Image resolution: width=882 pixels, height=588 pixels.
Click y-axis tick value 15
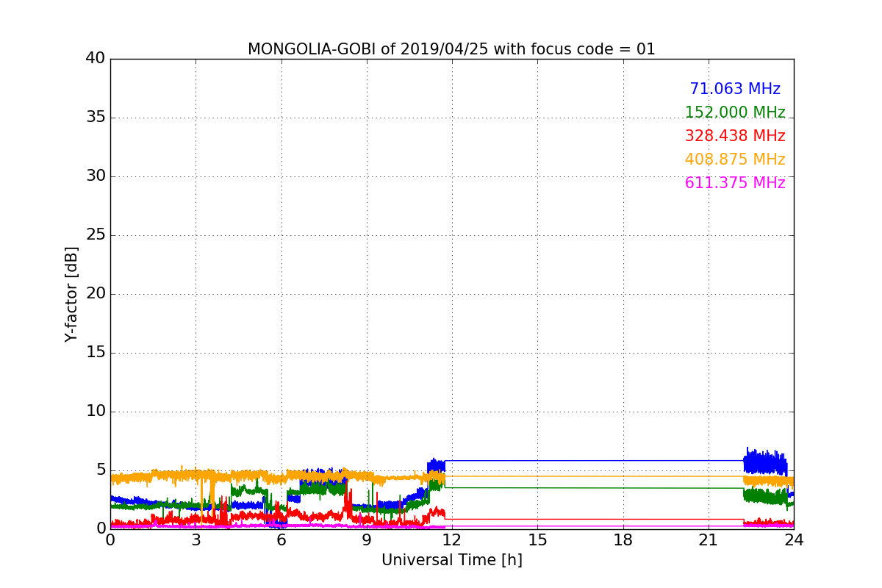point(96,352)
